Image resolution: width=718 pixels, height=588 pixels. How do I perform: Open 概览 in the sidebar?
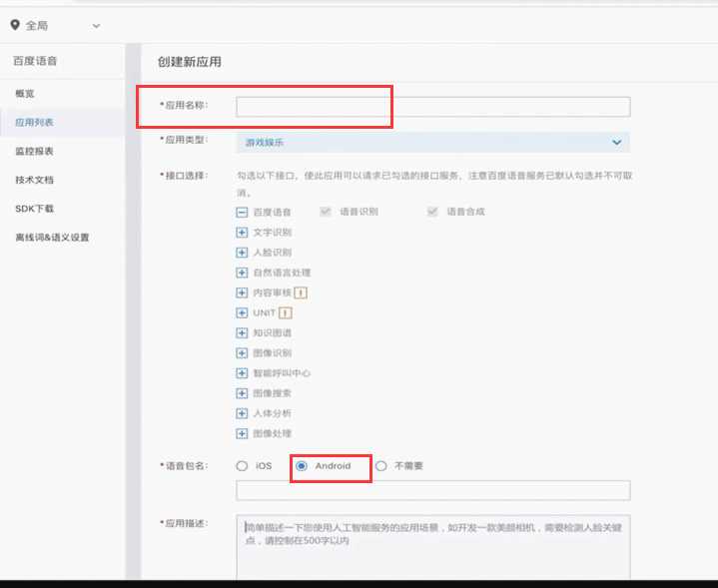coord(25,94)
